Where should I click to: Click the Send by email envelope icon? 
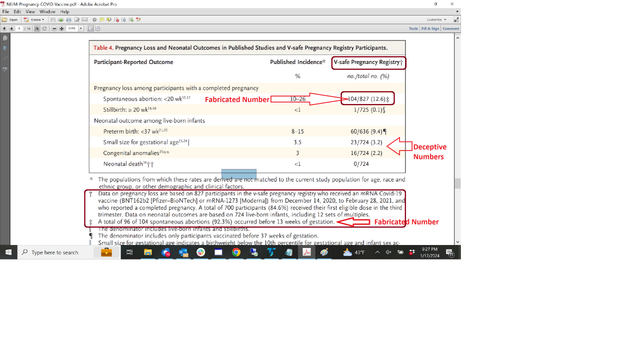(x=84, y=20)
